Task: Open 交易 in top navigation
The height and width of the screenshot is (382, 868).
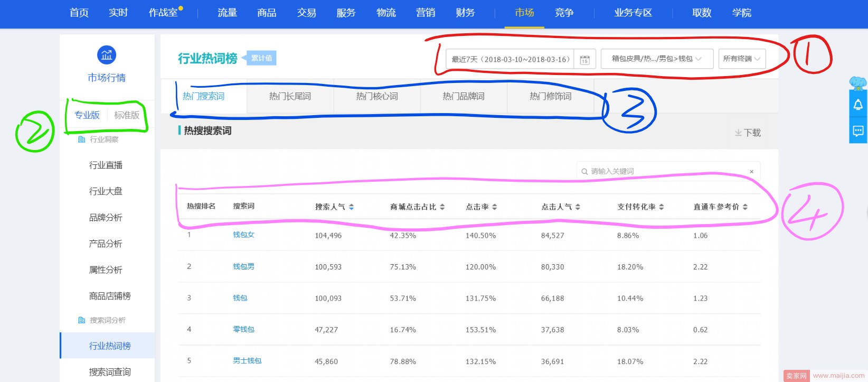Action: tap(307, 13)
